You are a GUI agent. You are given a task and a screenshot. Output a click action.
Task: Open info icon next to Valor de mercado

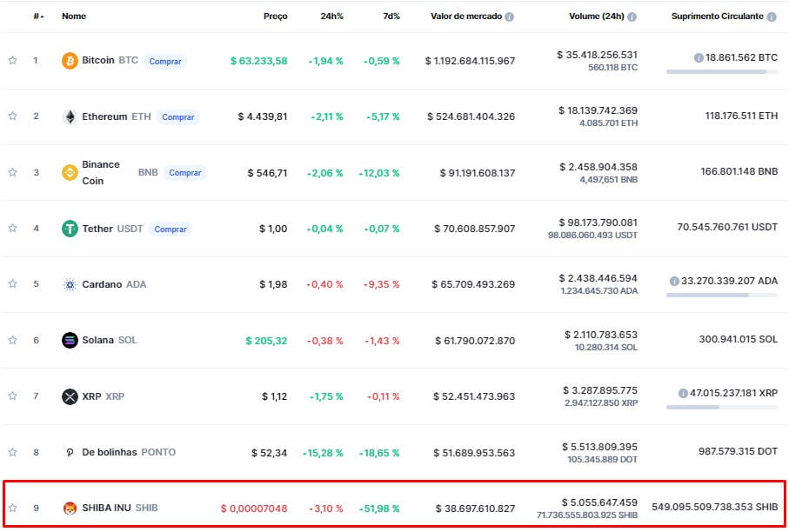[x=509, y=17]
